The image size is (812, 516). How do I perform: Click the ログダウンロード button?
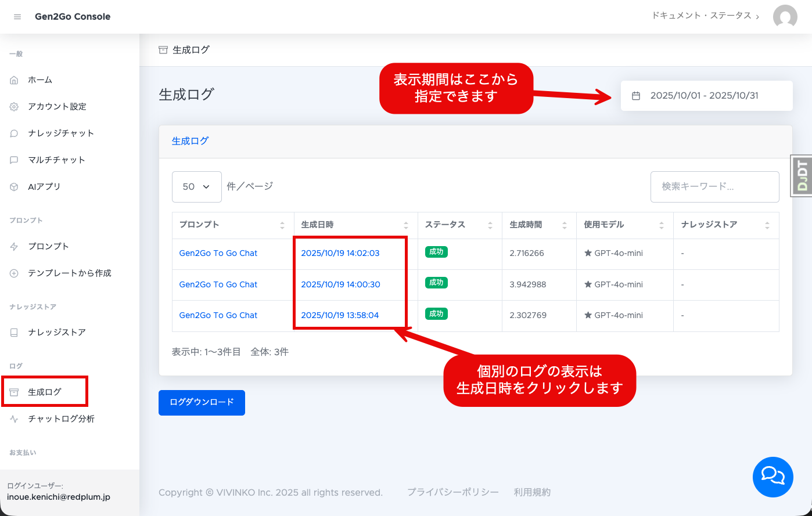pos(202,403)
